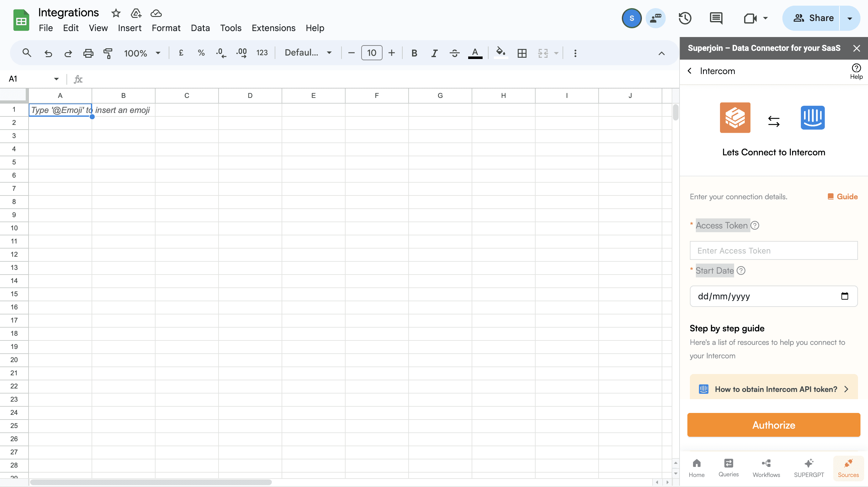Activate the paint format tool
This screenshot has height=487, width=868.
tap(108, 53)
